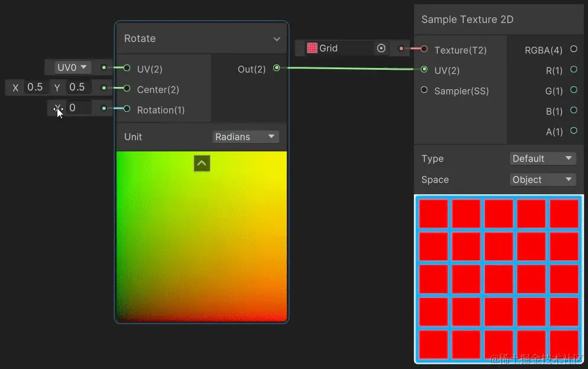Collapse the Rotate preview with arrow button
The height and width of the screenshot is (369, 588).
click(202, 163)
